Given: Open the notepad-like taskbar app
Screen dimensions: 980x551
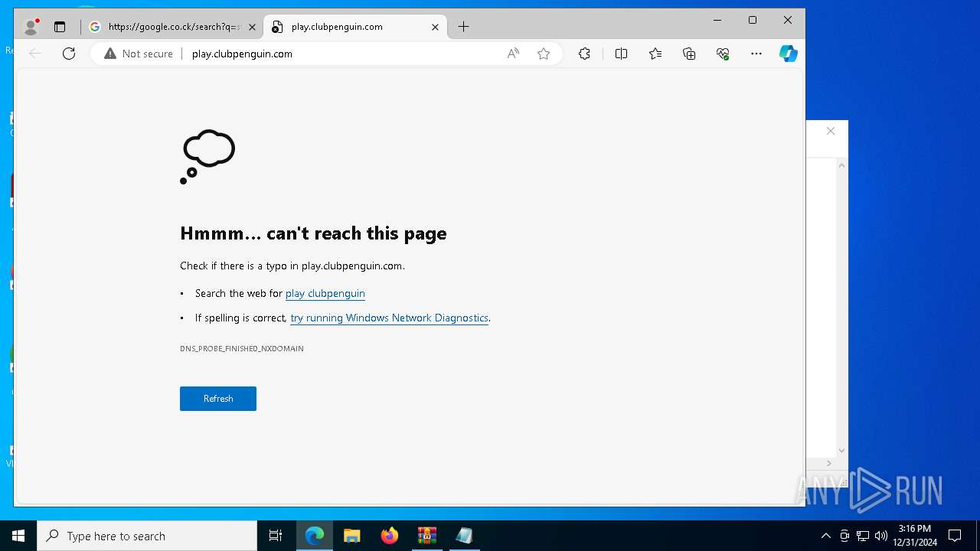Looking at the screenshot, I should tap(465, 536).
